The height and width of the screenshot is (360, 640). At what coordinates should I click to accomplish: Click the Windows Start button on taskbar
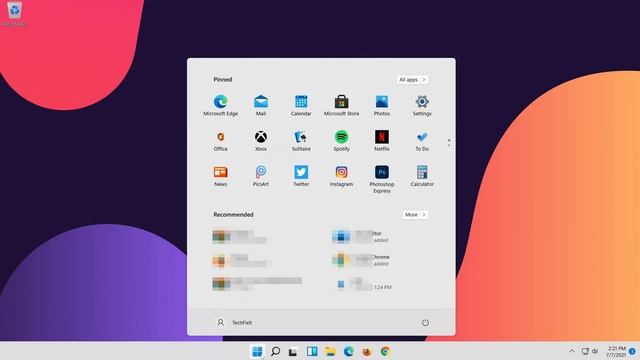coord(257,351)
